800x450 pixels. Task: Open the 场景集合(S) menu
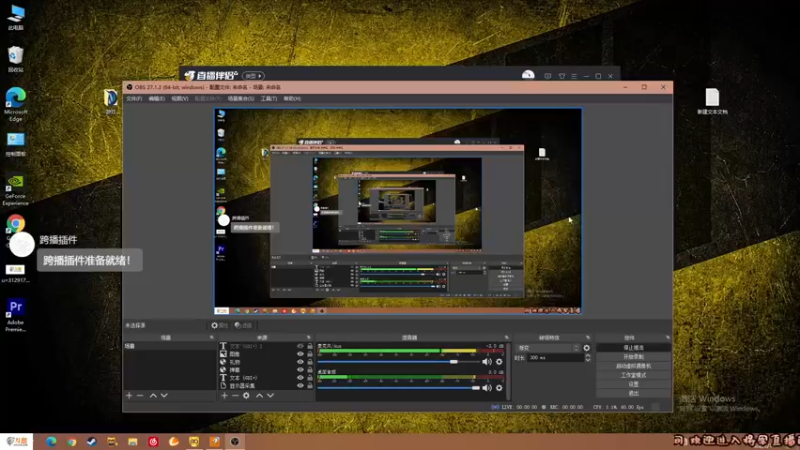coord(241,98)
